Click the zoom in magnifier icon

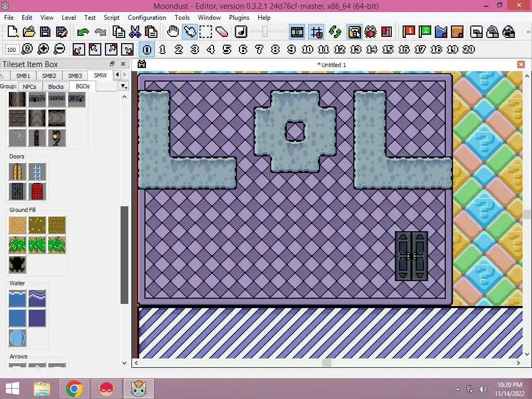pyautogui.click(x=43, y=49)
